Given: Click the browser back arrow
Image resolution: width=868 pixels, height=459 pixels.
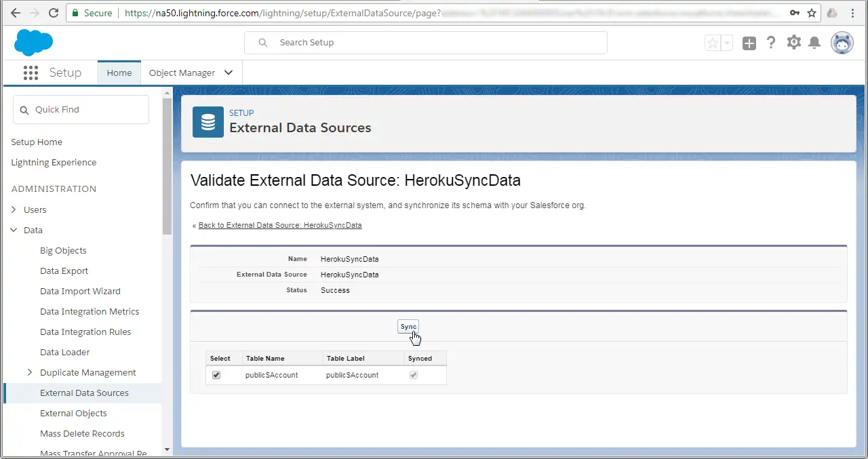Looking at the screenshot, I should tap(16, 13).
